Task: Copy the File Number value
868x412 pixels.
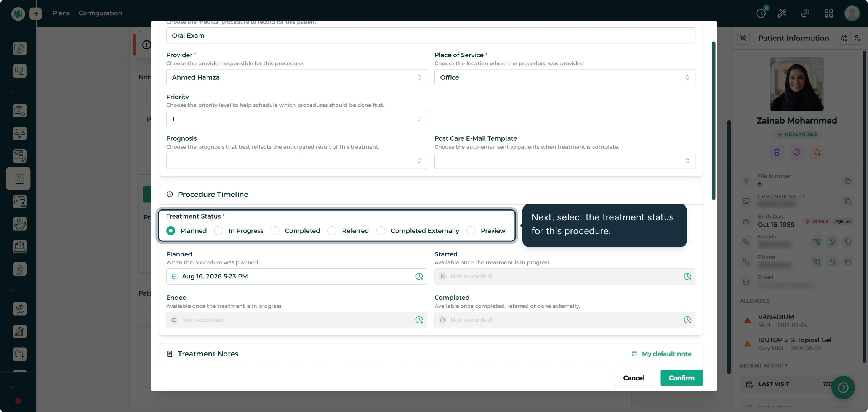Action: pos(847,181)
